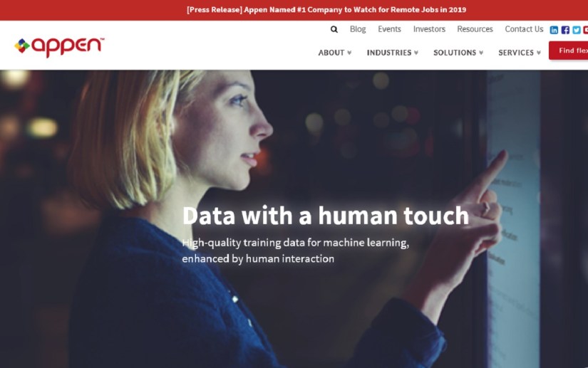Open Appen's LinkedIn page icon
Image resolution: width=588 pixels, height=368 pixels.
[x=554, y=30]
